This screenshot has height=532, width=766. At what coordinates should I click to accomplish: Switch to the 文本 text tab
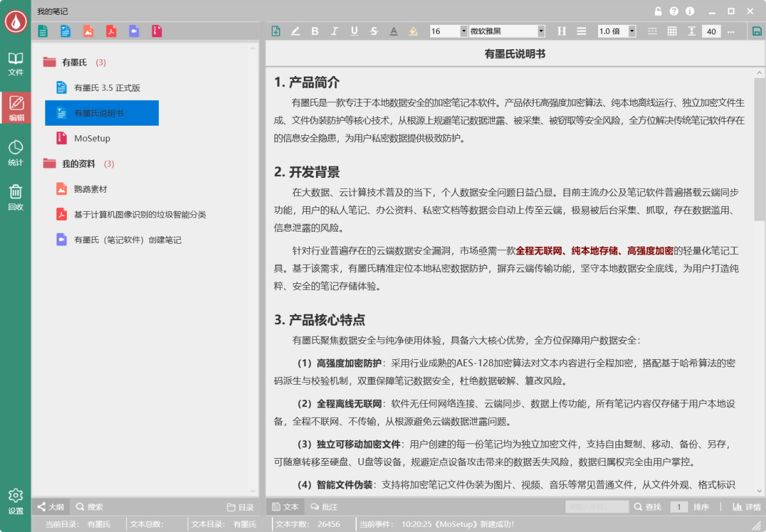pos(285,507)
